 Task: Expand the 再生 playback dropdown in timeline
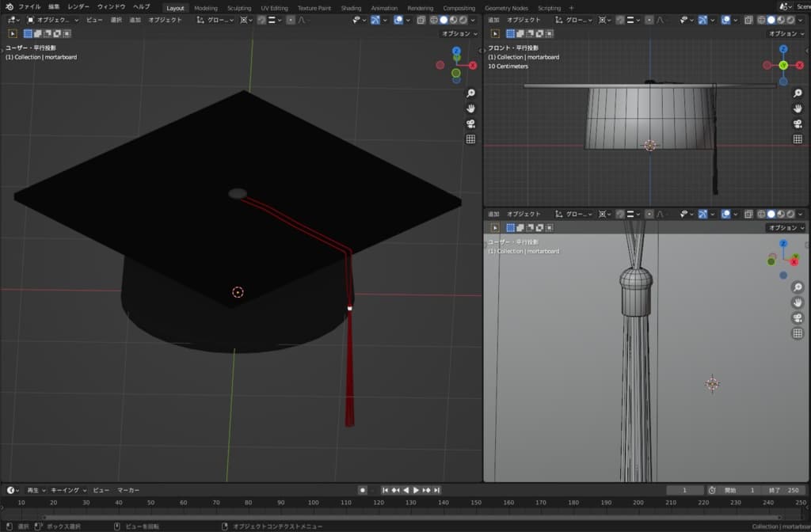coord(36,490)
